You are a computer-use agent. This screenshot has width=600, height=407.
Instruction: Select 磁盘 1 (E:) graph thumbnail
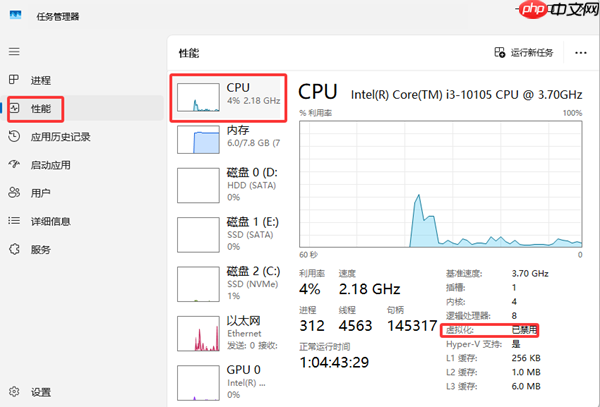[x=198, y=235]
